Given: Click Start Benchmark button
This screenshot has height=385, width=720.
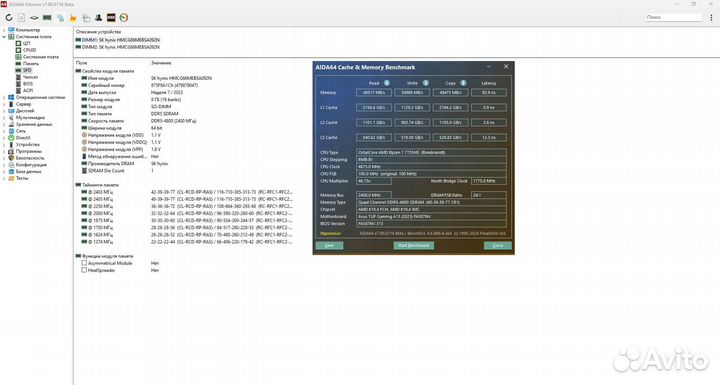Looking at the screenshot, I should coord(413,245).
